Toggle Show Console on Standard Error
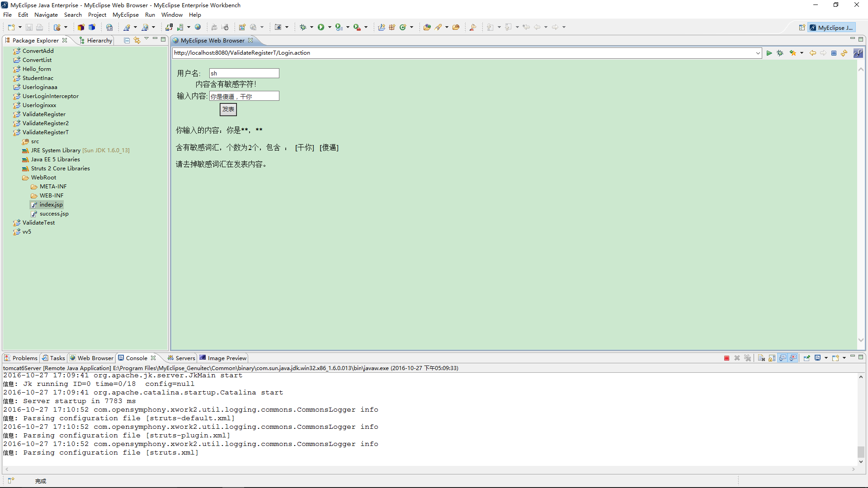This screenshot has width=868, height=488. pyautogui.click(x=793, y=358)
